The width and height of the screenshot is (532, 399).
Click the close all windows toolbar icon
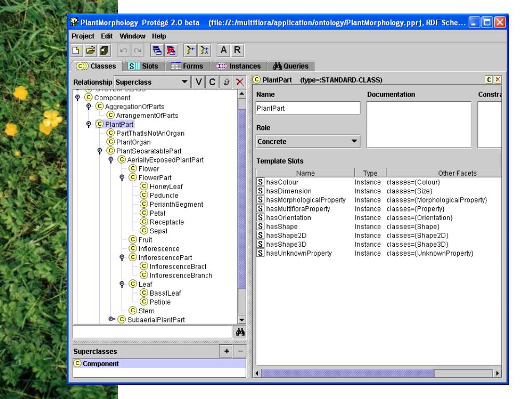(171, 50)
